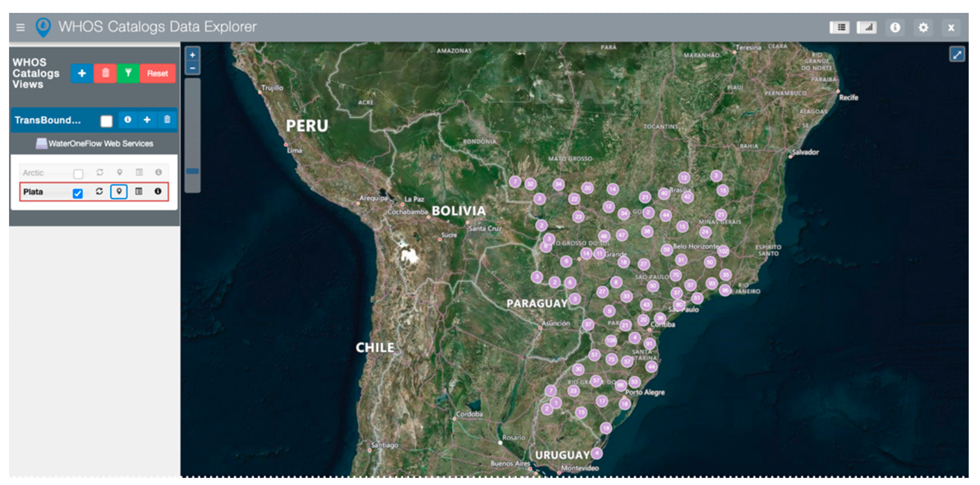This screenshot has width=980, height=485.
Task: Click the Plata map marker icon
Action: [119, 191]
